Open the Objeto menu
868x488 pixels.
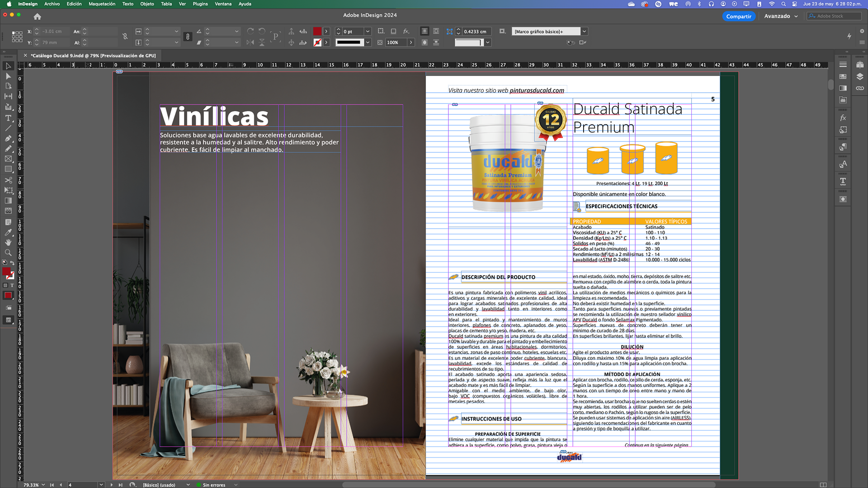pyautogui.click(x=147, y=4)
